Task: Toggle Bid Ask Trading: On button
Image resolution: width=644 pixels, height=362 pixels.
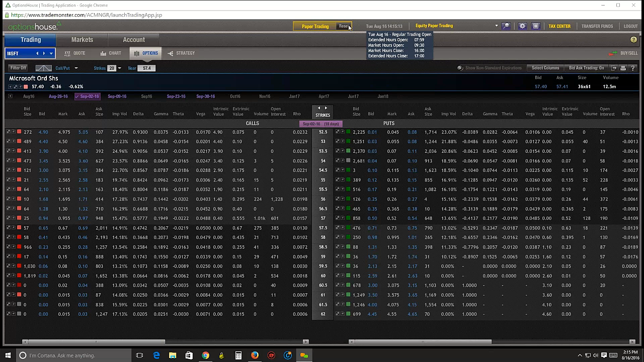Action: coord(586,68)
